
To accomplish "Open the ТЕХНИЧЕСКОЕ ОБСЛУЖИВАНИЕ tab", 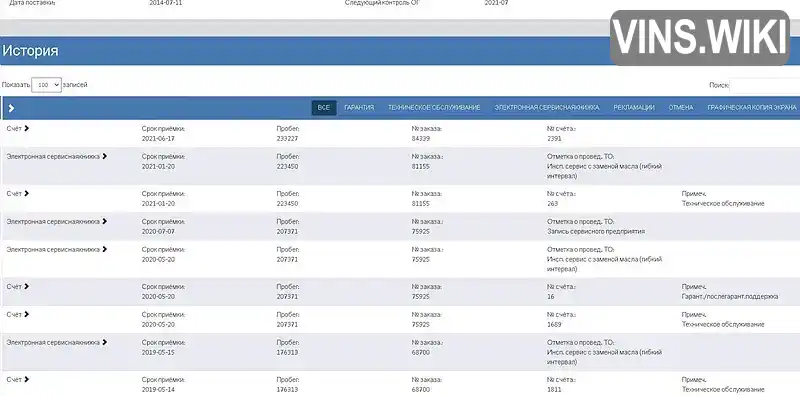I will [434, 108].
